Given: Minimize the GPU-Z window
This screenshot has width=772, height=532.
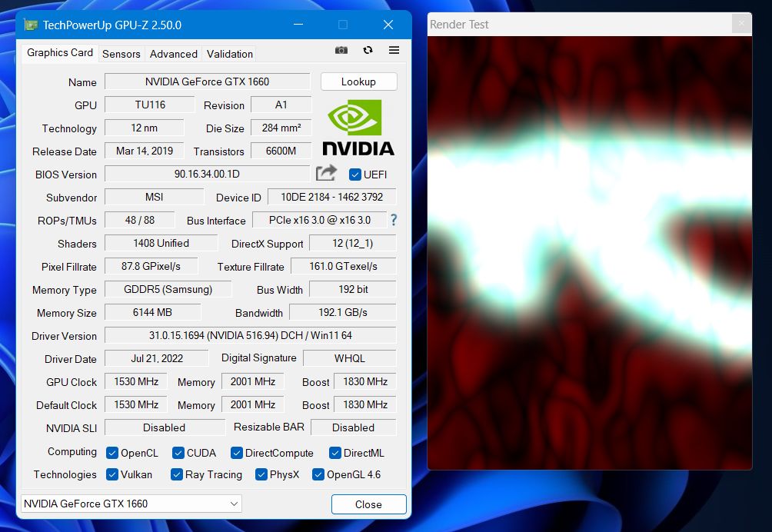Looking at the screenshot, I should pos(298,24).
